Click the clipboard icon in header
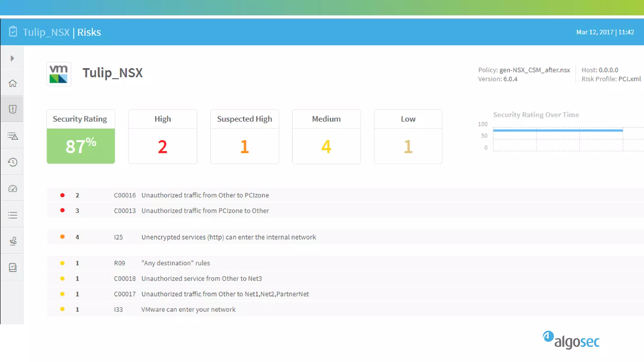644x362 pixels. click(x=13, y=32)
